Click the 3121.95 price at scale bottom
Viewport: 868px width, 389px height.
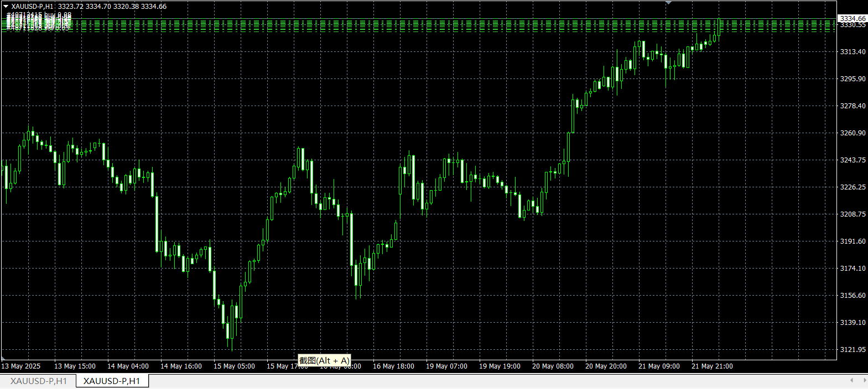point(853,350)
